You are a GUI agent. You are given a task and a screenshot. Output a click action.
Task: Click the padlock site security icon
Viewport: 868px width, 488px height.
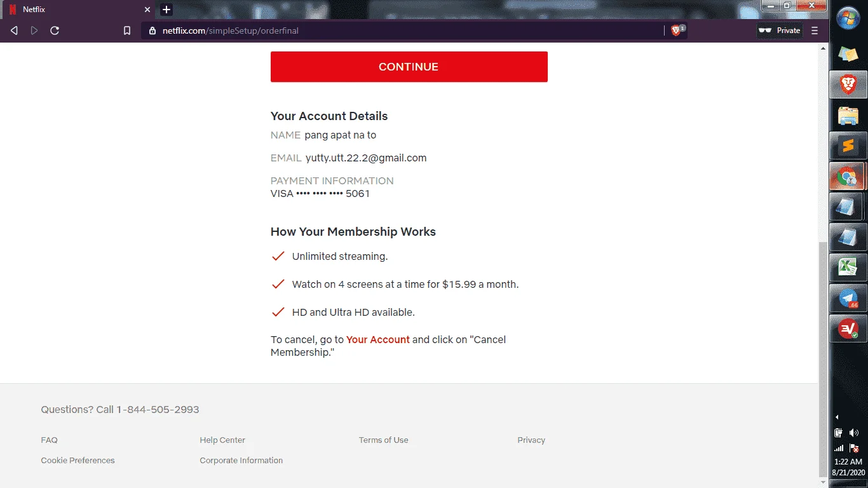point(152,30)
